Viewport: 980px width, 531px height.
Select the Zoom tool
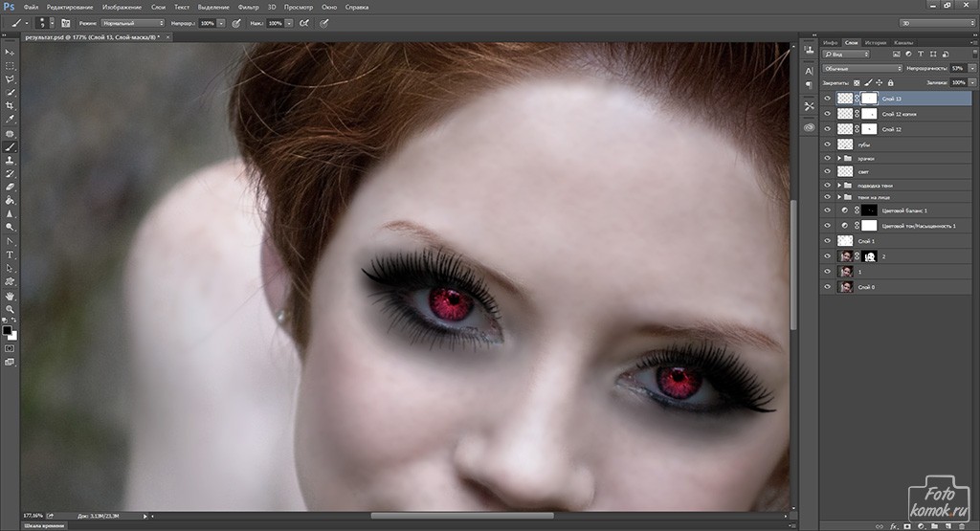click(x=10, y=309)
